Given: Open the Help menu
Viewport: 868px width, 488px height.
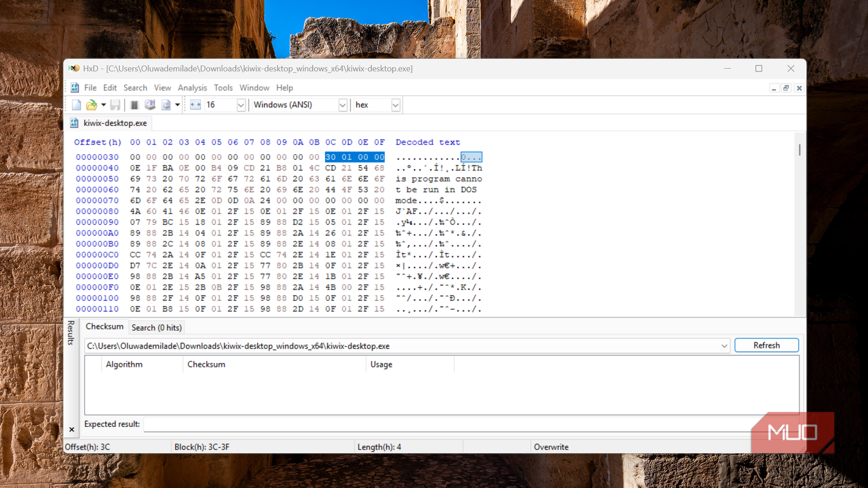Looking at the screenshot, I should coord(284,88).
